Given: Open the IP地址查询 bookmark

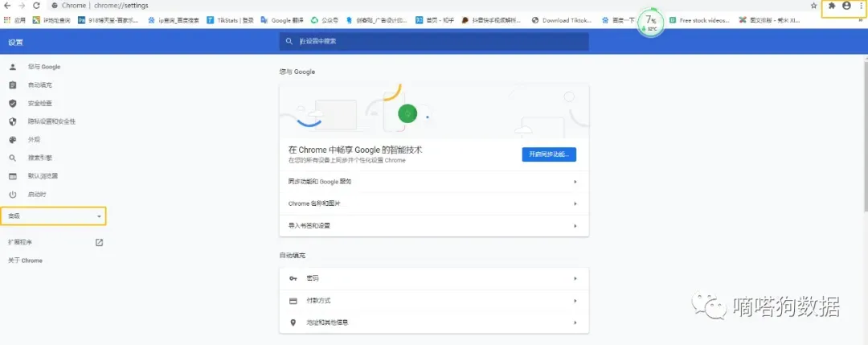Looking at the screenshot, I should (51, 20).
